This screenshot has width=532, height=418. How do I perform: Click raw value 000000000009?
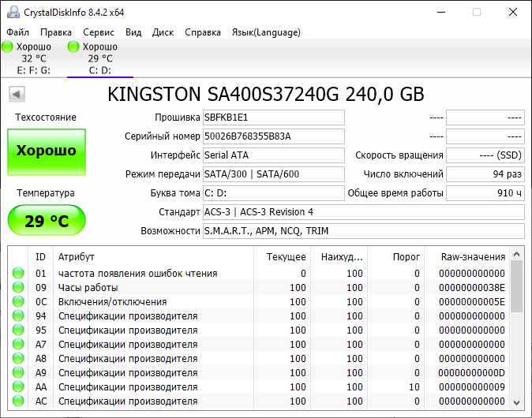coord(472,387)
